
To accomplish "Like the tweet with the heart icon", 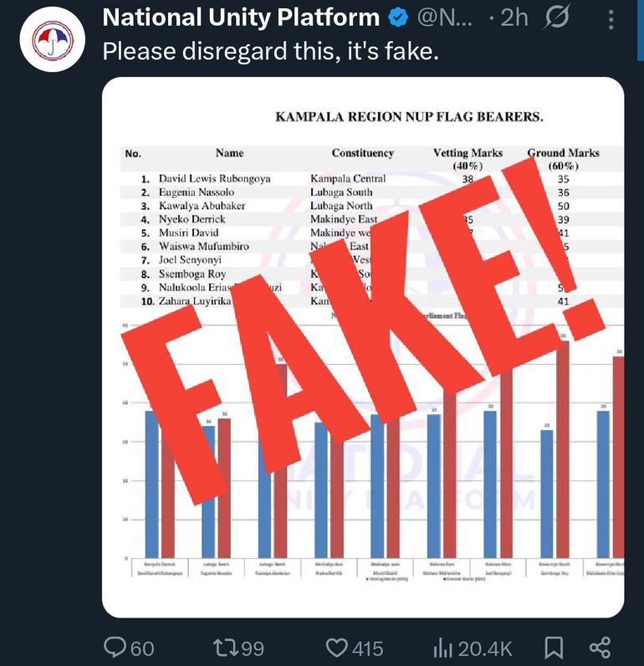I will (336, 647).
